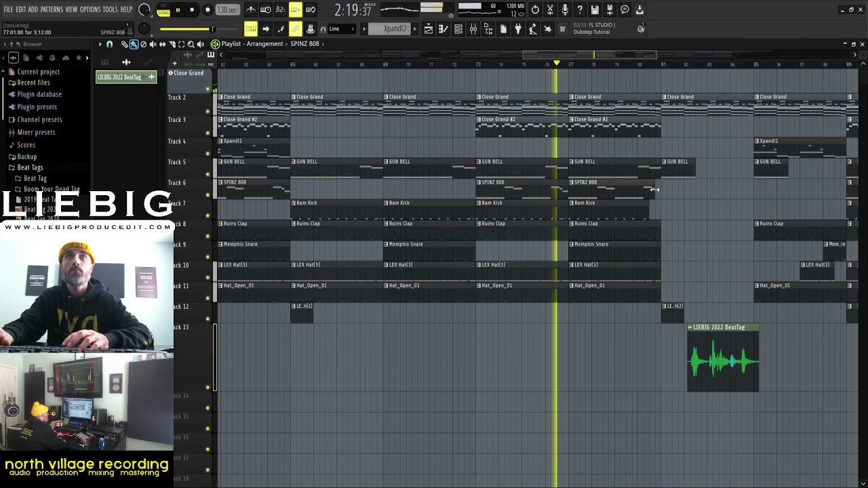Open the plug icon plugin picker
868x488 pixels.
(518, 28)
